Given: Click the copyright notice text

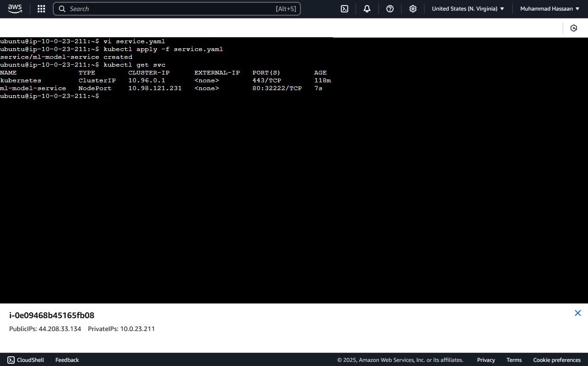Looking at the screenshot, I should [400, 360].
